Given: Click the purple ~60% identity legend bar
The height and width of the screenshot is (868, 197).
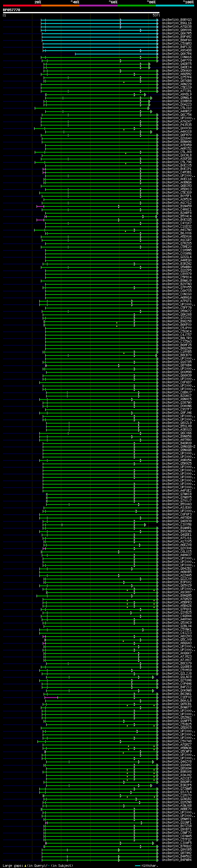Looking at the screenshot, I should point(98,6).
